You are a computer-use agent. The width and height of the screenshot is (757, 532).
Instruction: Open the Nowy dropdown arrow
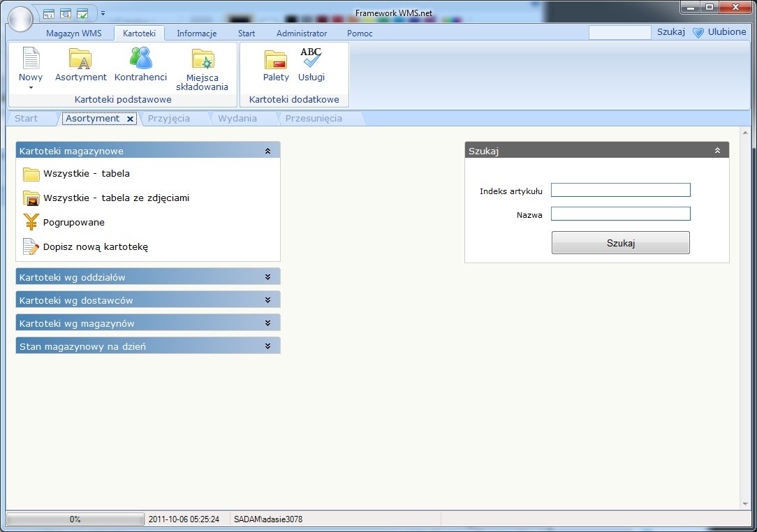[31, 88]
